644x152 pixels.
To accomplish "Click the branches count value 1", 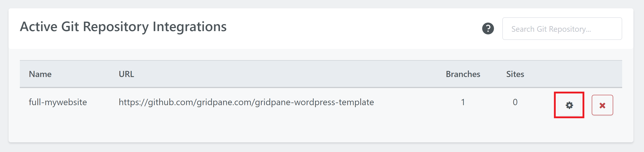I will pyautogui.click(x=463, y=102).
